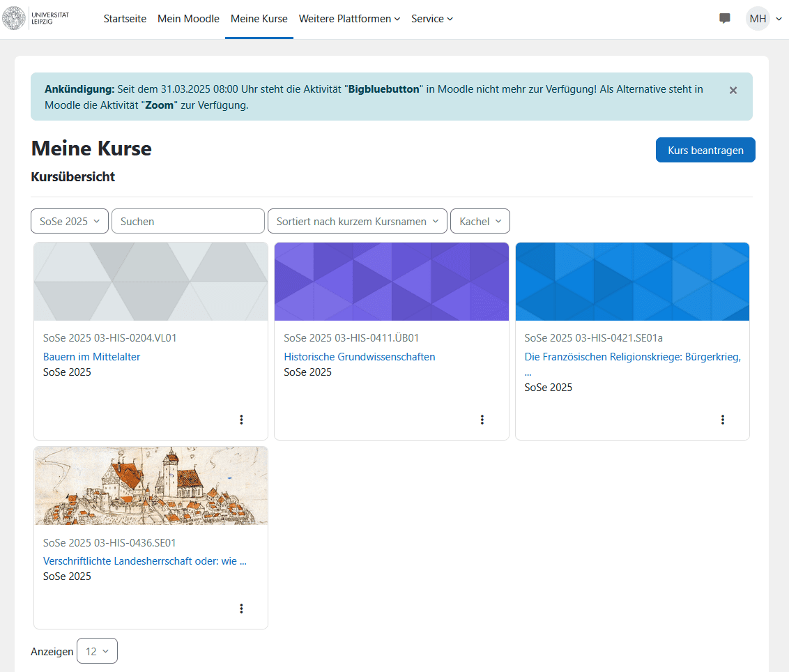Image resolution: width=789 pixels, height=672 pixels.
Task: Click the text SoSe 2025 03-HIS-0421.SE01a
Action: click(x=593, y=338)
